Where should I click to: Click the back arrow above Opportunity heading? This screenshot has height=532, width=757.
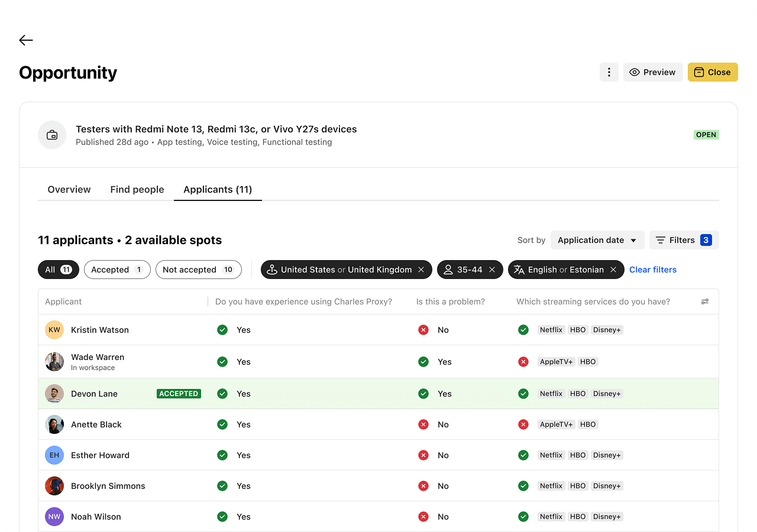click(x=25, y=40)
